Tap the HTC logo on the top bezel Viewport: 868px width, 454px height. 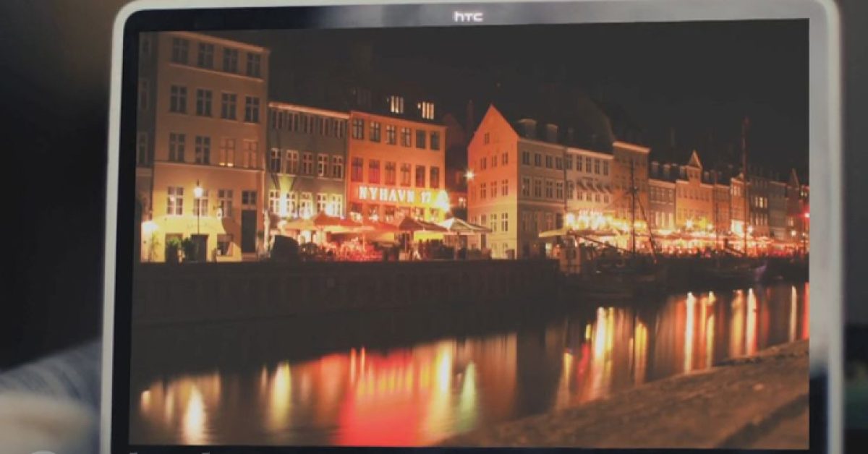468,16
